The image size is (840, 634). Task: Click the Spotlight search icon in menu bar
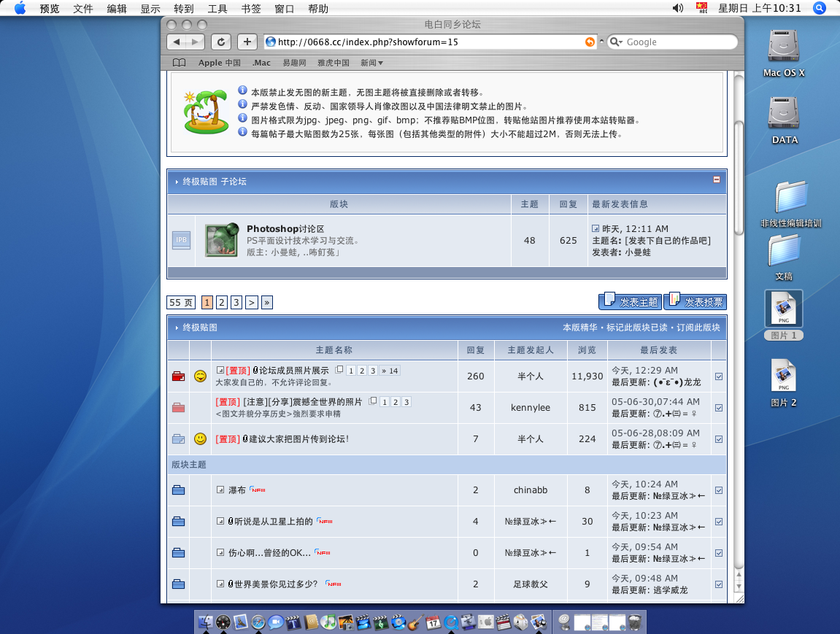point(819,9)
